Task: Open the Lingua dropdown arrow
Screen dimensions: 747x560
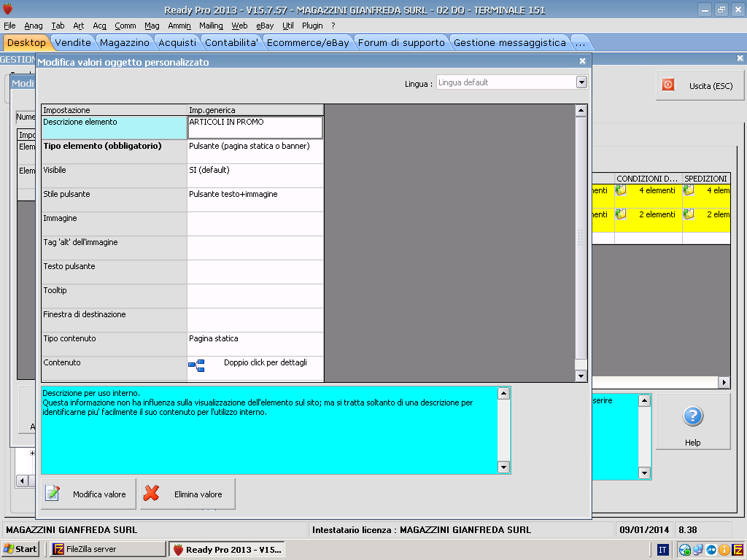Action: pyautogui.click(x=581, y=82)
